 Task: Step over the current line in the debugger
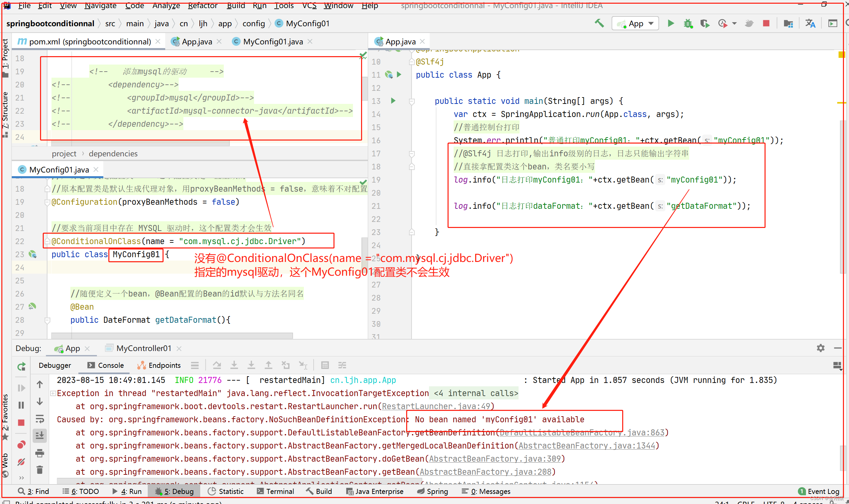coord(217,365)
